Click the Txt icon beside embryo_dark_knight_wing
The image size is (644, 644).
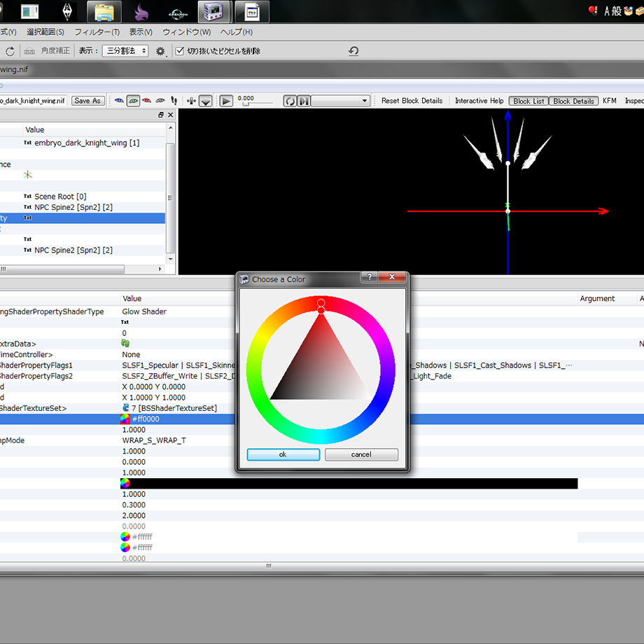[x=27, y=143]
